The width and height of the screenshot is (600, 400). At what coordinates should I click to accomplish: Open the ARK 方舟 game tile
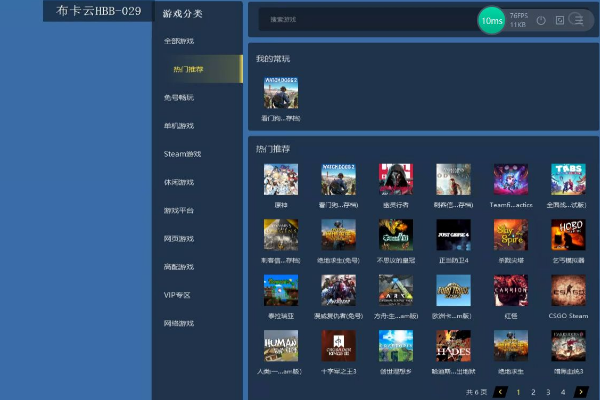[396, 290]
